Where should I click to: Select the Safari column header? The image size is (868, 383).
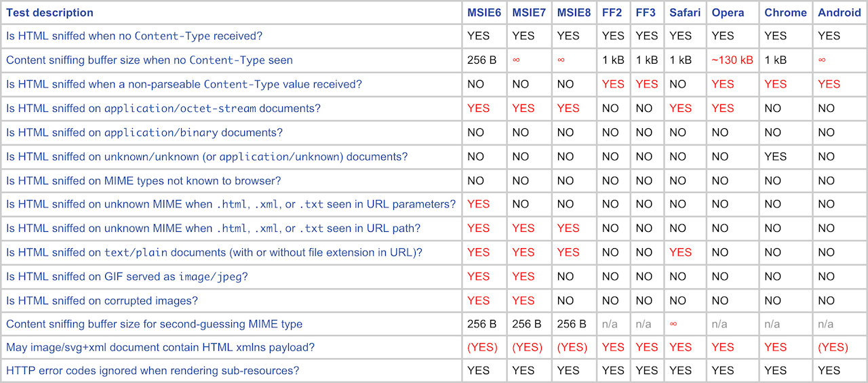pos(684,13)
